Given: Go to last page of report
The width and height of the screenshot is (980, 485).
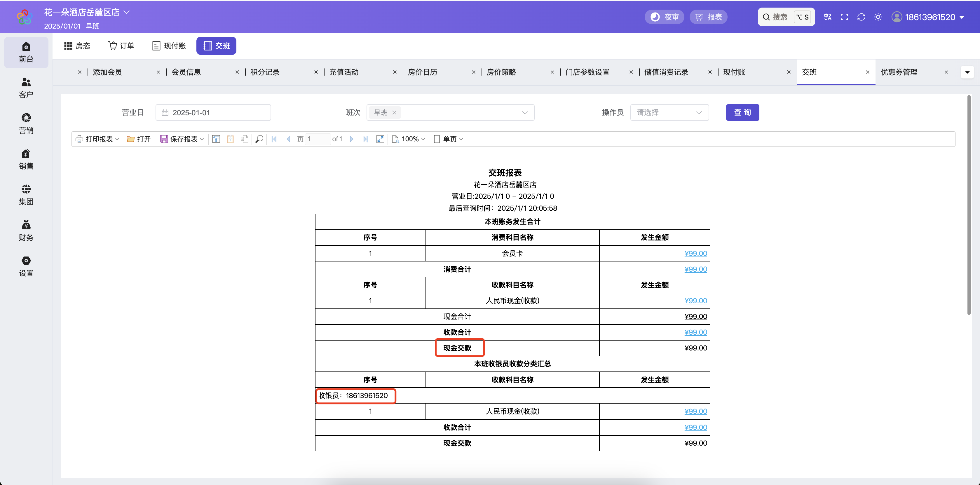Looking at the screenshot, I should (366, 139).
